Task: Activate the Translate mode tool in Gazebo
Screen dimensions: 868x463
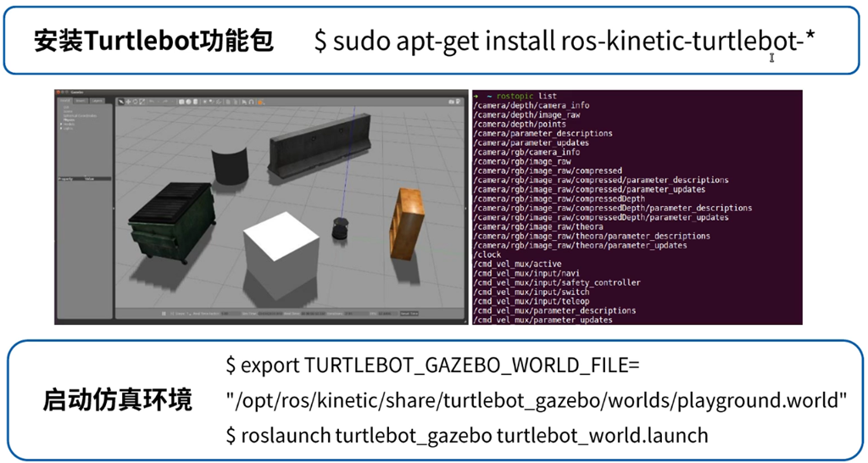Action: coord(129,102)
